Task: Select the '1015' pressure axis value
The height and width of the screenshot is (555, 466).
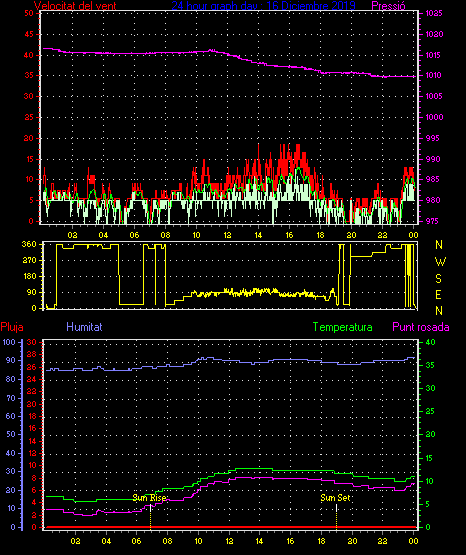Action: pyautogui.click(x=434, y=55)
